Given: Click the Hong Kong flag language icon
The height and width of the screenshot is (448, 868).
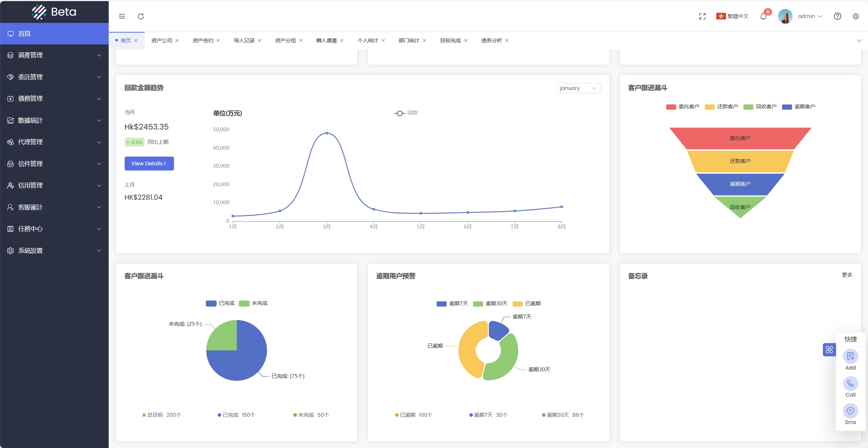Looking at the screenshot, I should coord(721,16).
